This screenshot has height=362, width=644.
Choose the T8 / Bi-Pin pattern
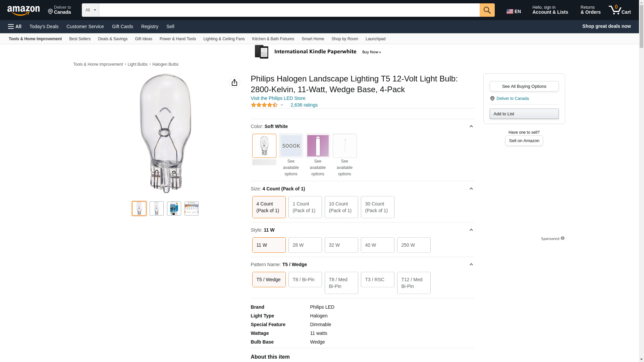pyautogui.click(x=305, y=280)
